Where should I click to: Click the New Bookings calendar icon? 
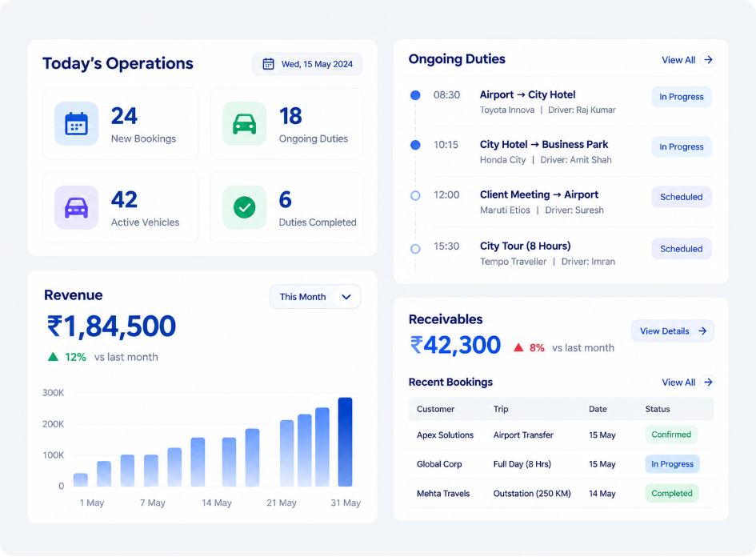[x=76, y=123]
